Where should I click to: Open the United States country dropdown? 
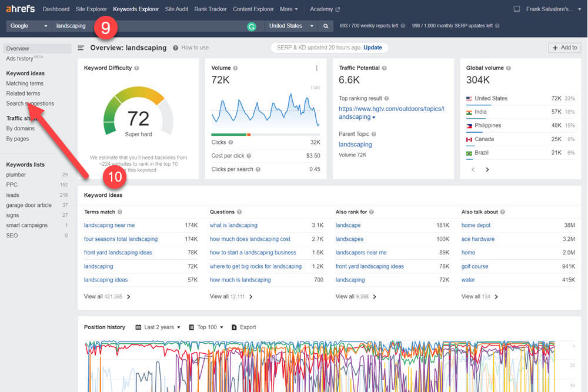[x=291, y=26]
